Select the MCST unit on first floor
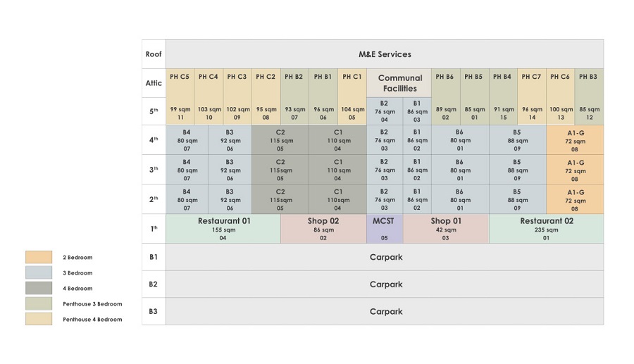The width and height of the screenshot is (634, 364). tap(384, 229)
